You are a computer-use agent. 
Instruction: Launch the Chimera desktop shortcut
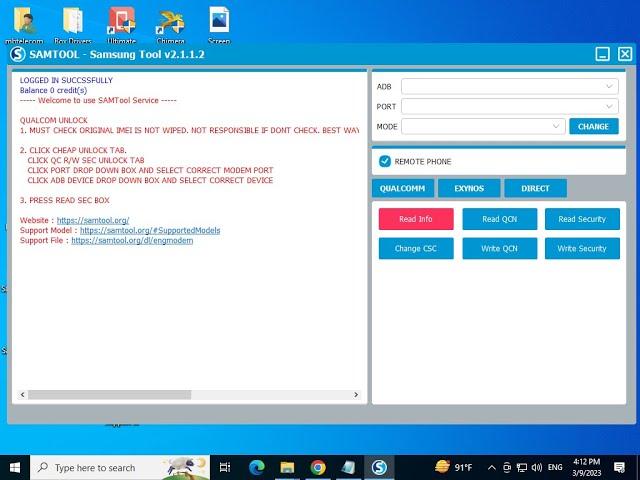click(x=171, y=22)
